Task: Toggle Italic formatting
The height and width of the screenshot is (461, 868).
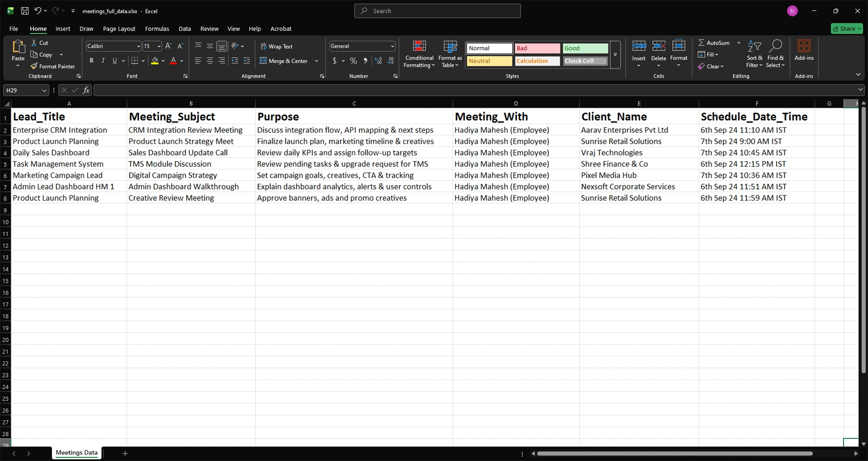Action: [x=103, y=61]
